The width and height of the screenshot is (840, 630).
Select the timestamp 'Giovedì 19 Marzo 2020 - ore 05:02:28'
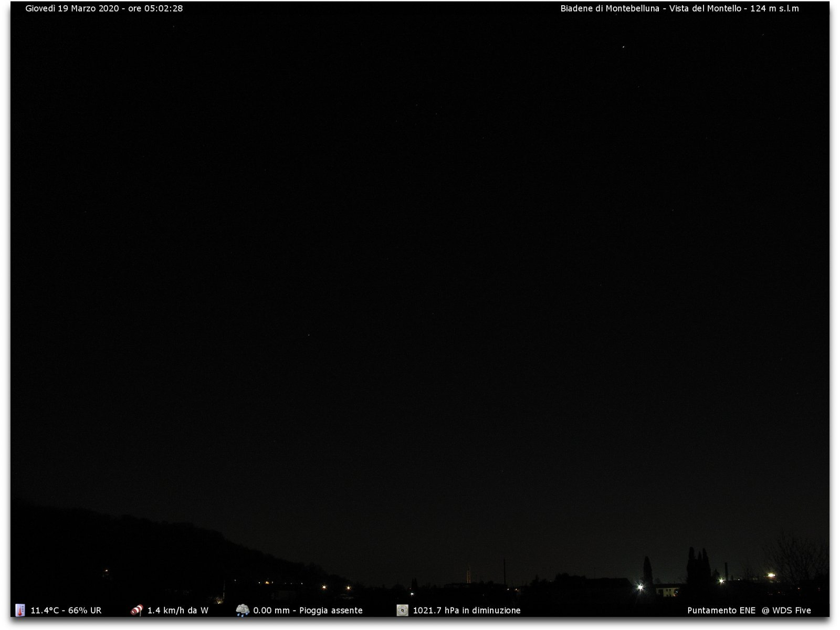tap(104, 8)
